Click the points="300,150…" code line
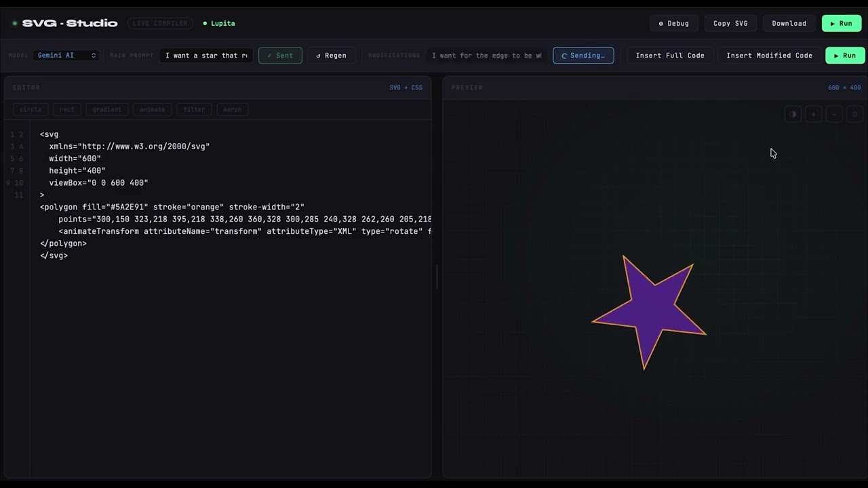The image size is (868, 488). [245, 220]
